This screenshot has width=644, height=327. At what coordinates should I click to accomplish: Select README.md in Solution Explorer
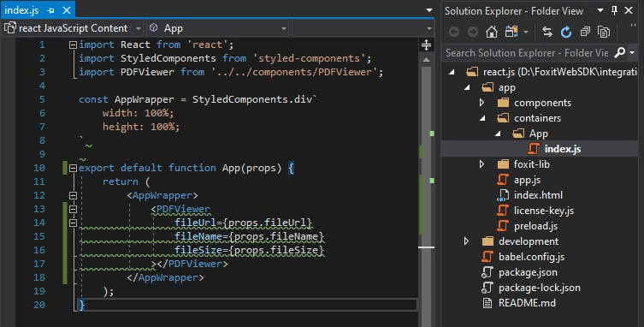pyautogui.click(x=527, y=303)
